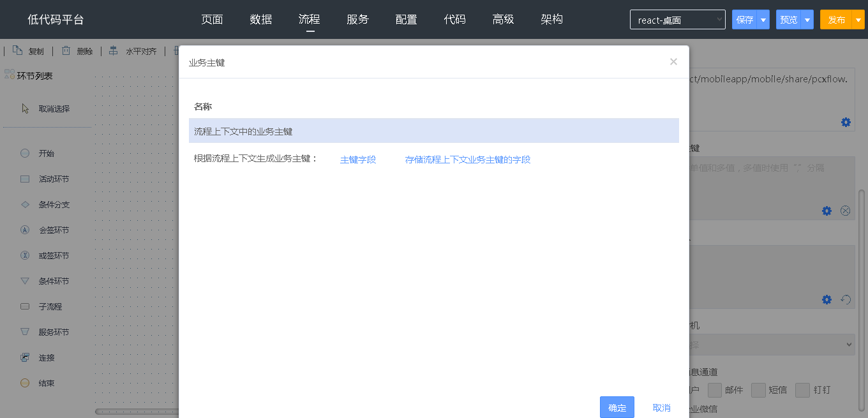Select the 取消选择 pointer tool
Viewport: 868px width, 418px height.
pos(26,108)
